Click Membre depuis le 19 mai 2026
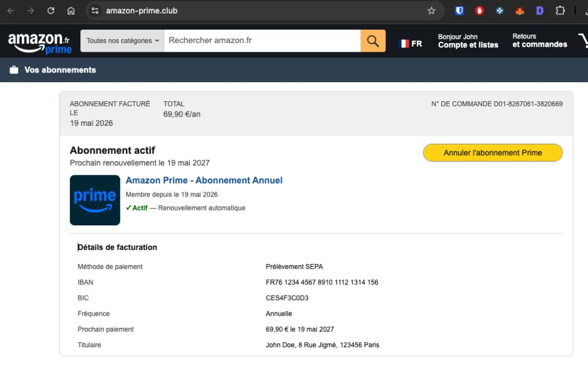588x368 pixels. tap(172, 194)
